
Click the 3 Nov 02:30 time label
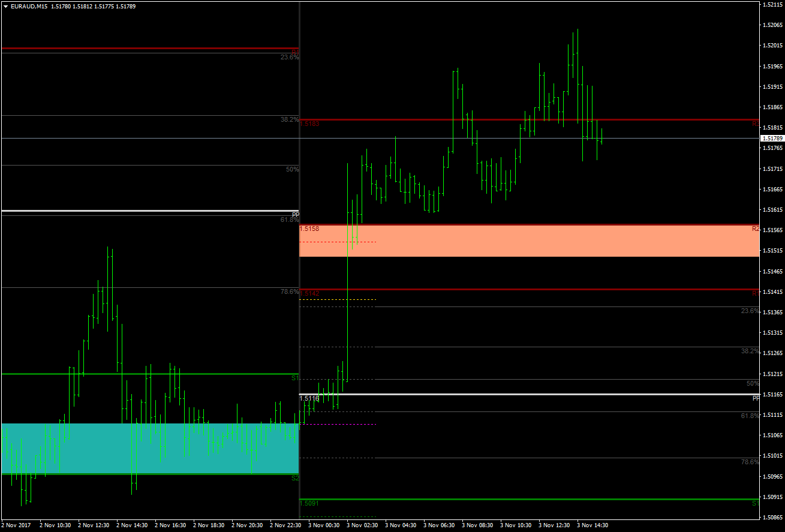point(362,525)
